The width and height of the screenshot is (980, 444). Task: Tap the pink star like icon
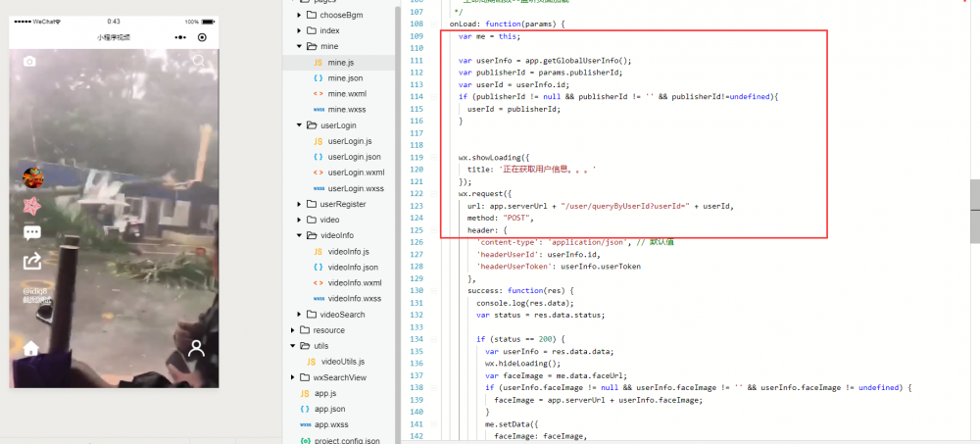click(32, 205)
